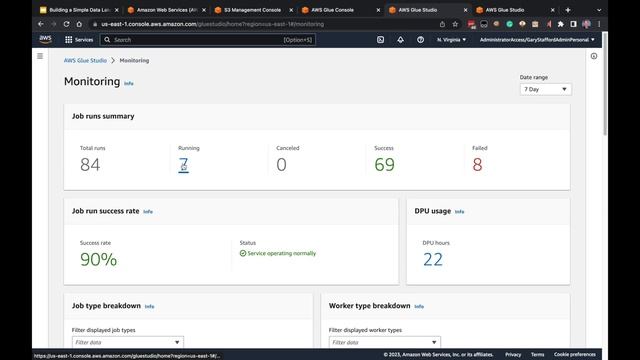
Task: Close the S3 Management Console tab
Action: tap(291, 10)
